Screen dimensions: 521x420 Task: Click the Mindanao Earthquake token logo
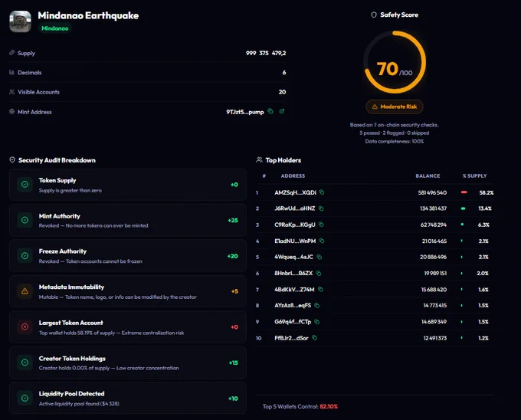20,21
